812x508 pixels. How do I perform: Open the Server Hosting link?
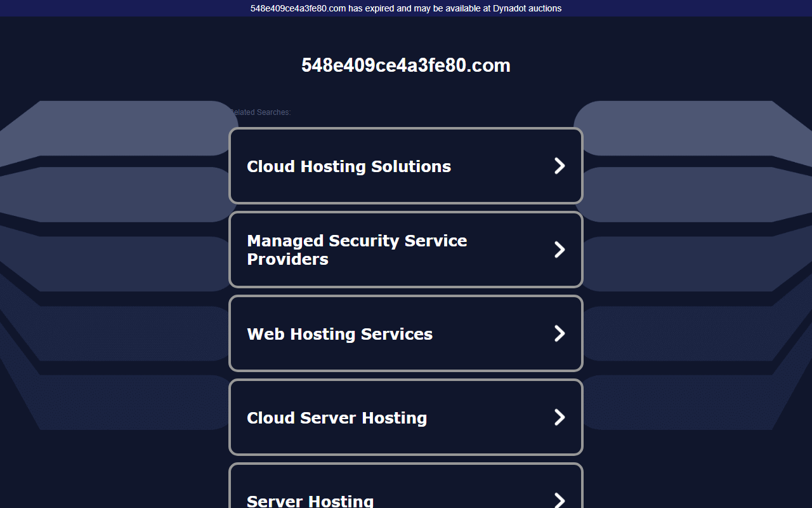point(406,486)
